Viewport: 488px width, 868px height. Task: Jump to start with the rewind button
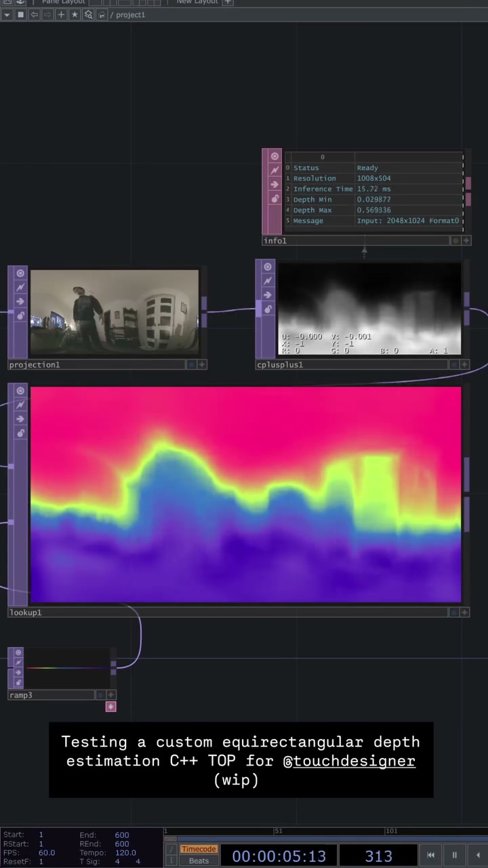[x=430, y=855]
